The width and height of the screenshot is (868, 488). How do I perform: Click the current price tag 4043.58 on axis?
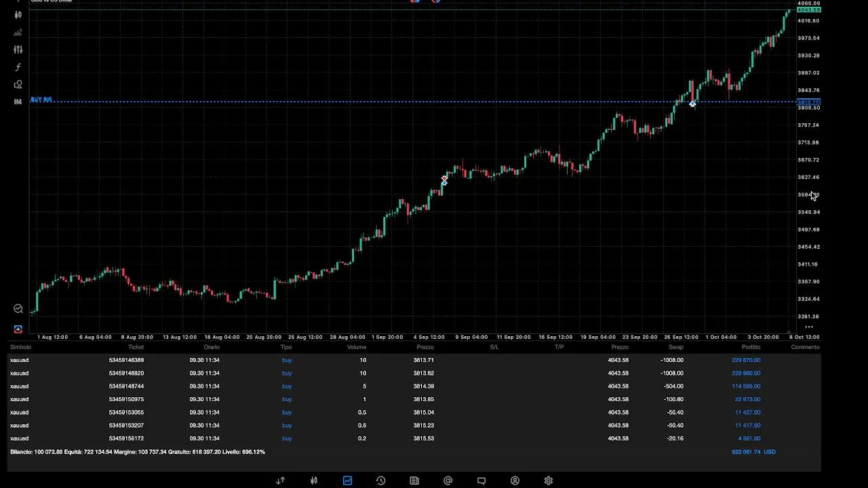click(809, 10)
